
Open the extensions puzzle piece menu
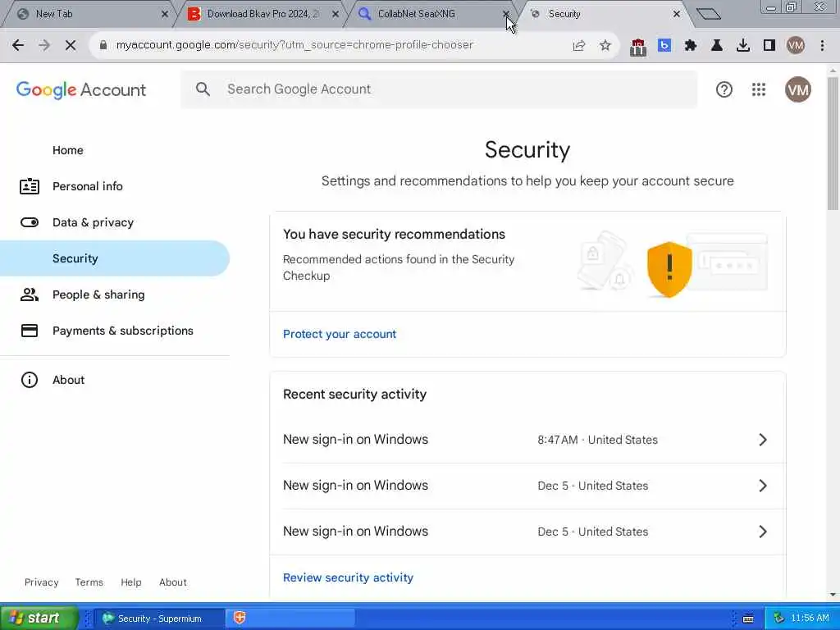click(691, 46)
